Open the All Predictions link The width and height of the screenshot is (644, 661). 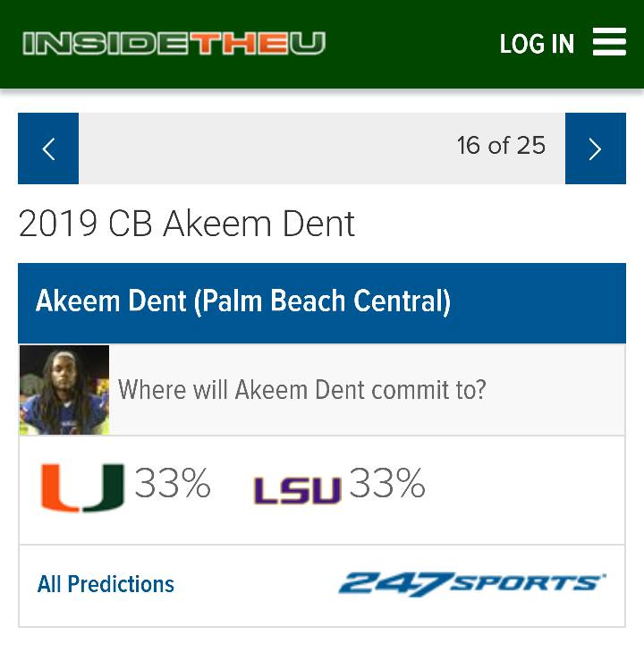click(106, 584)
